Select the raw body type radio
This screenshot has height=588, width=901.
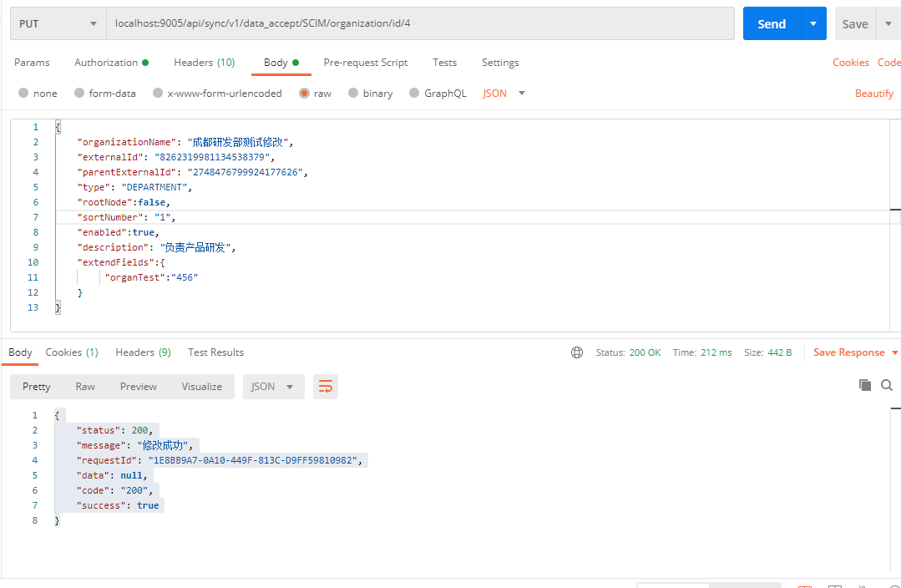click(305, 94)
